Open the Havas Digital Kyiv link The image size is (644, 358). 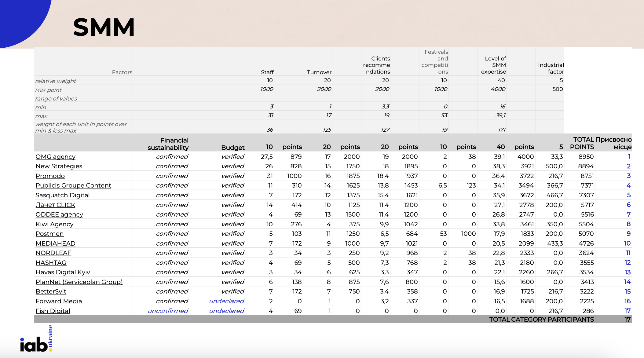tap(63, 272)
